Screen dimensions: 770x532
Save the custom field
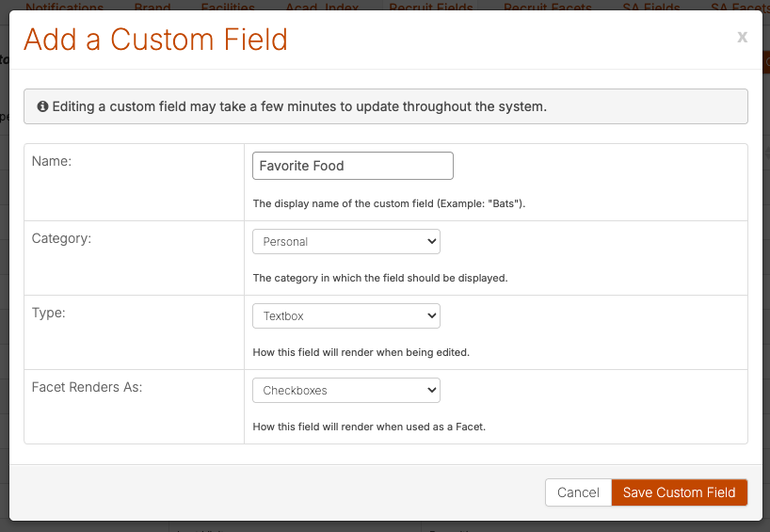point(679,492)
